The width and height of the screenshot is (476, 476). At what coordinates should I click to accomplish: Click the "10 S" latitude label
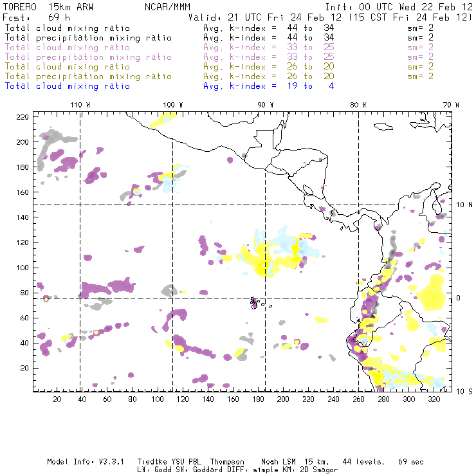coord(464,391)
